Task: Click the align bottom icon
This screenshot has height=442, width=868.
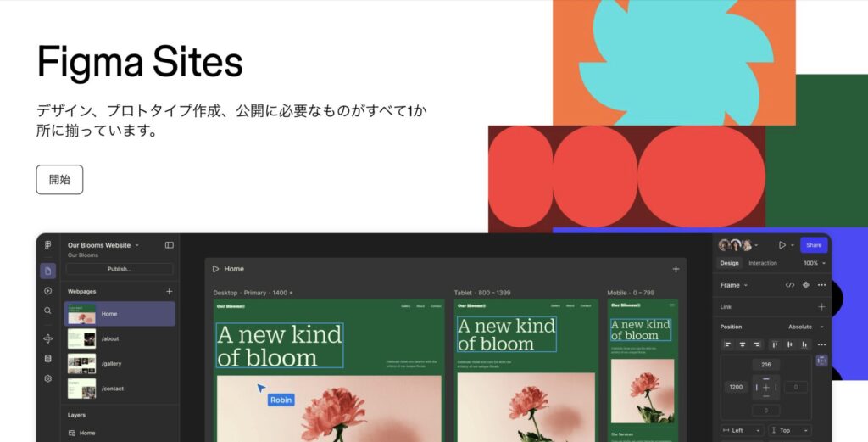Action: (804, 344)
